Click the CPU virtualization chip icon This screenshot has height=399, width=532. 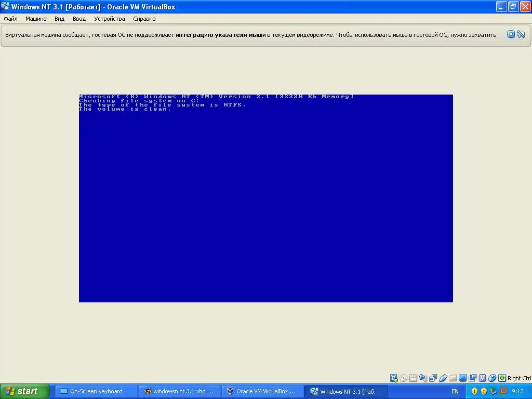click(x=482, y=378)
